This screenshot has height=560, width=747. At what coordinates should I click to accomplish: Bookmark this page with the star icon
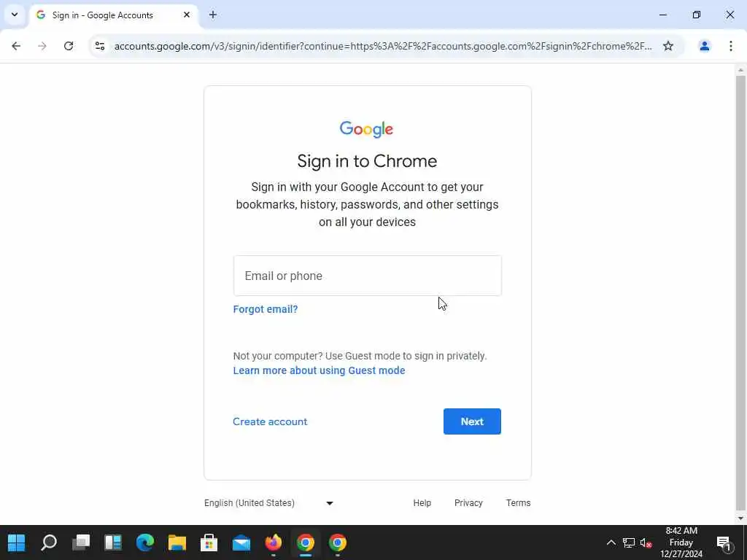[x=668, y=46]
